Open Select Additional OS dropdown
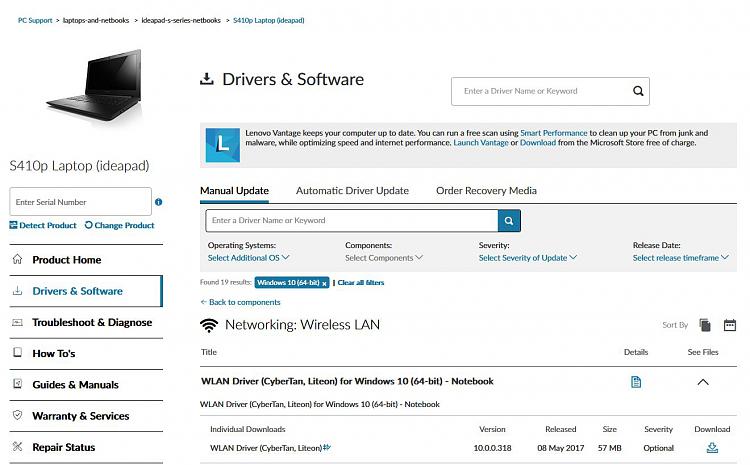Screen dimensions: 750x465 (x=248, y=258)
